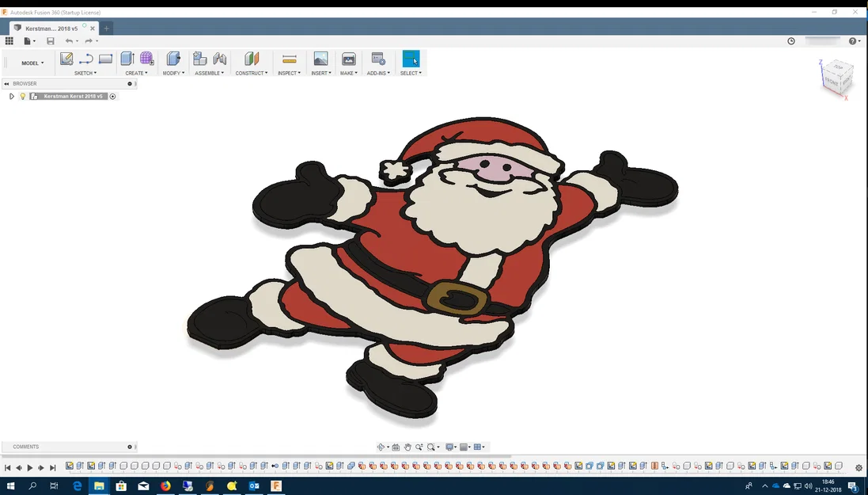Select the Joint tool icon
Image resolution: width=868 pixels, height=495 pixels.
click(220, 59)
